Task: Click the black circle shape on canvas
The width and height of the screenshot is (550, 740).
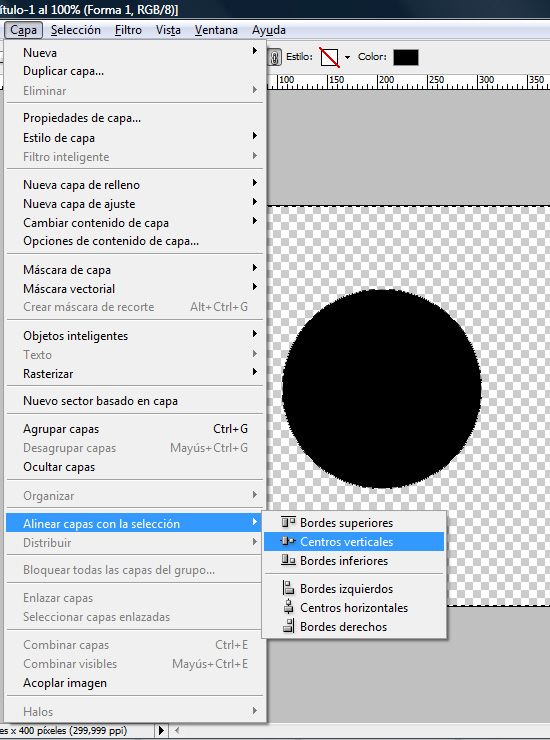Action: click(x=381, y=388)
